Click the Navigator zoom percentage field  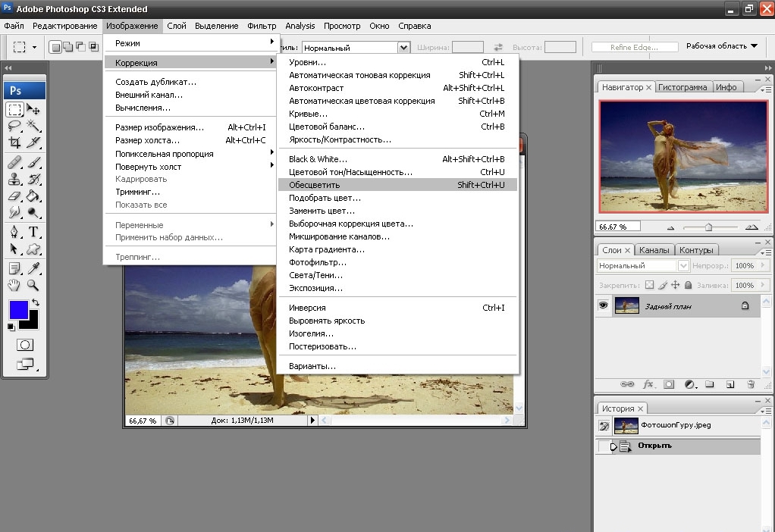pos(619,227)
